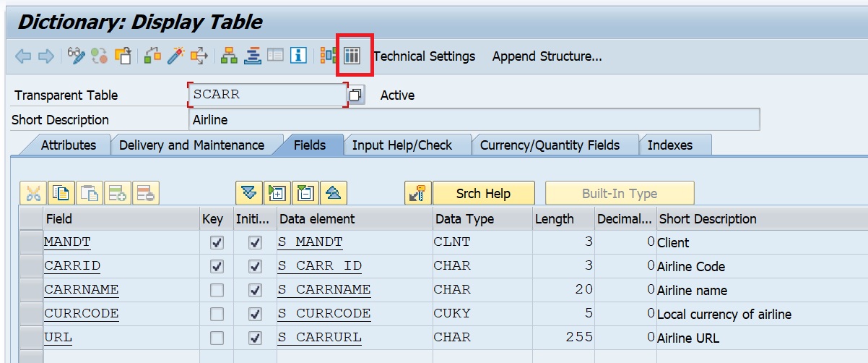
Task: Open the documentation info icon
Action: click(x=299, y=56)
